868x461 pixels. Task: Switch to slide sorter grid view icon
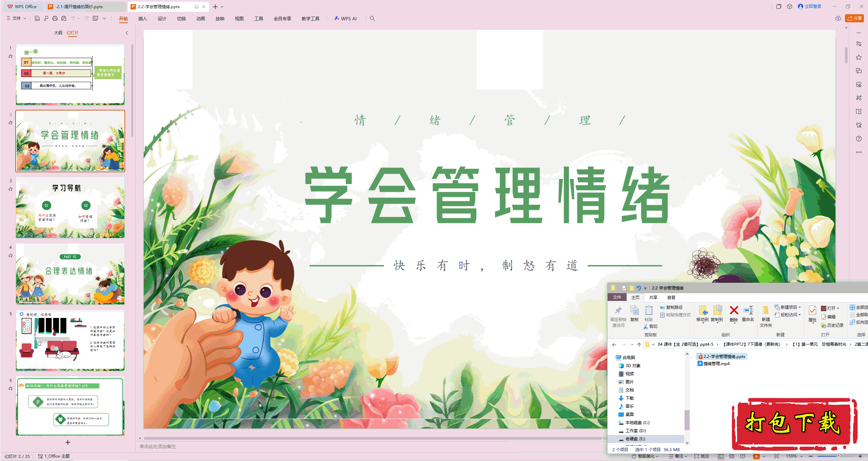pyautogui.click(x=732, y=456)
